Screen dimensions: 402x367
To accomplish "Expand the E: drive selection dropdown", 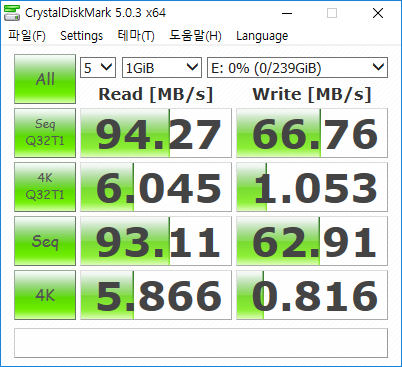I will click(297, 68).
